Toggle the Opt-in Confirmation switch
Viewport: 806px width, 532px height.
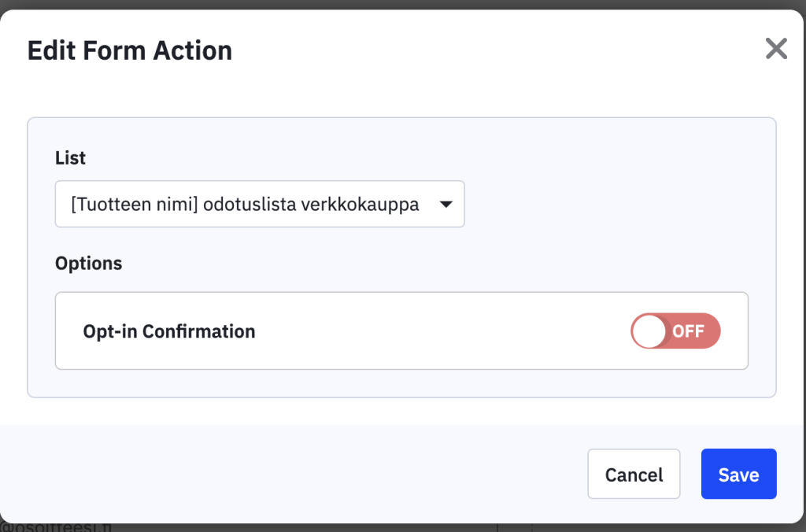pyautogui.click(x=675, y=331)
